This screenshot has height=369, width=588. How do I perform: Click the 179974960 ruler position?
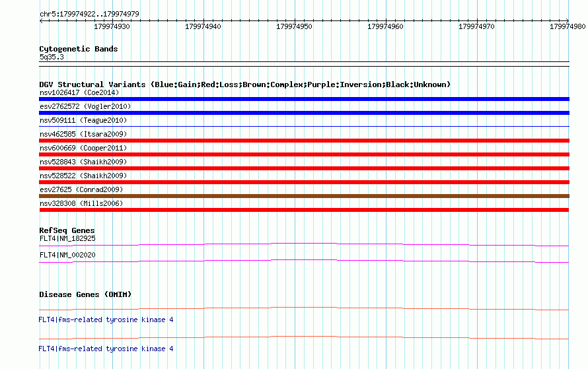tap(385, 26)
